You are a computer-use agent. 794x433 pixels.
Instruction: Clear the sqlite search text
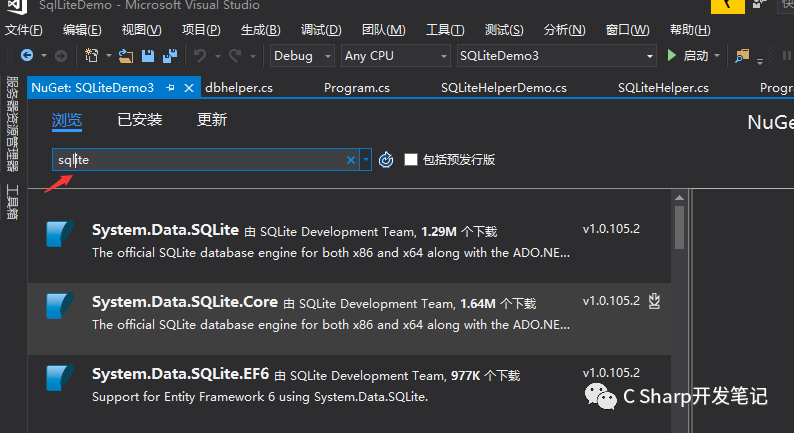[x=351, y=160]
